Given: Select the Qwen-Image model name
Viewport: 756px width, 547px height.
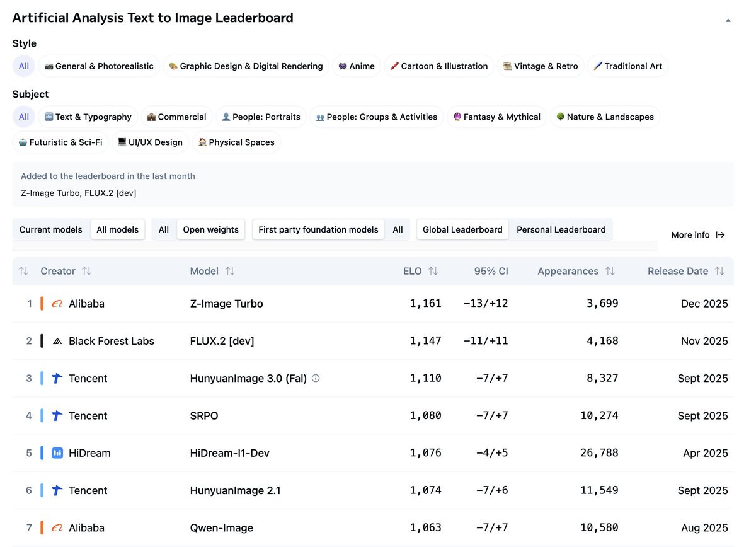Looking at the screenshot, I should [222, 527].
